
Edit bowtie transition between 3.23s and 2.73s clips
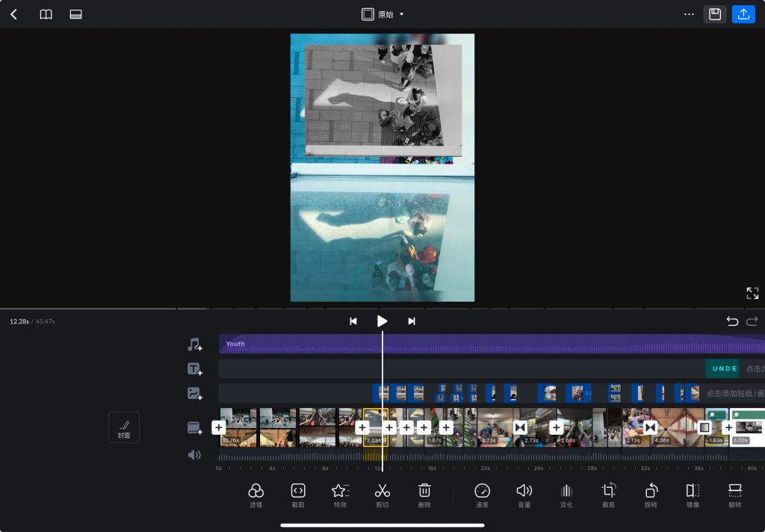point(520,427)
